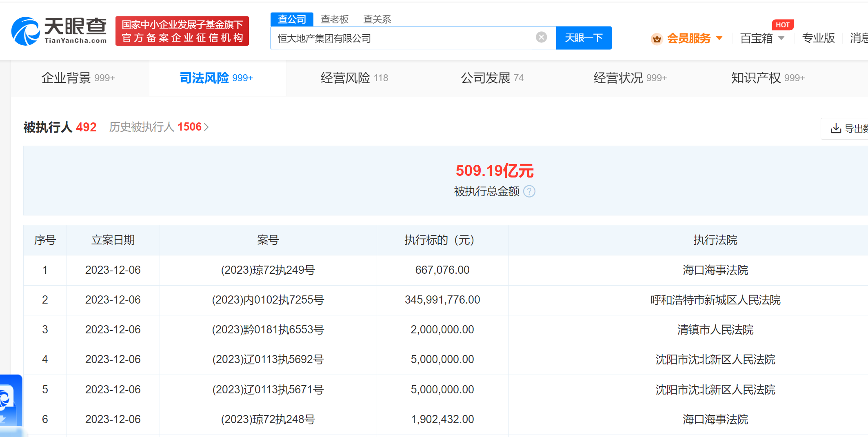Click the amount 1,902,432.00
Screen dimensions: 868x437
[x=442, y=419]
